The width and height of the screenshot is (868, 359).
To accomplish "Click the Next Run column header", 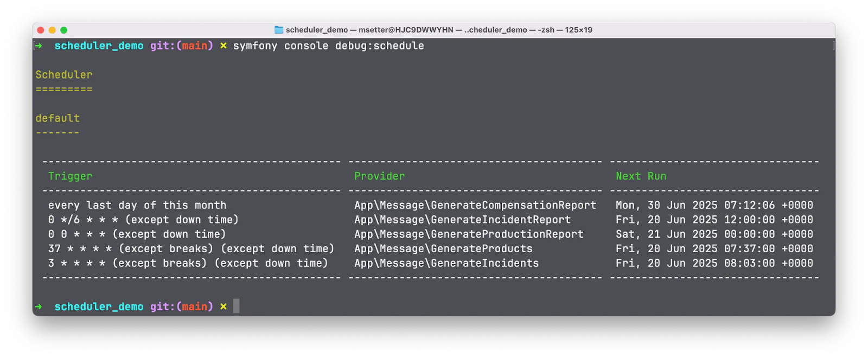I will point(641,176).
